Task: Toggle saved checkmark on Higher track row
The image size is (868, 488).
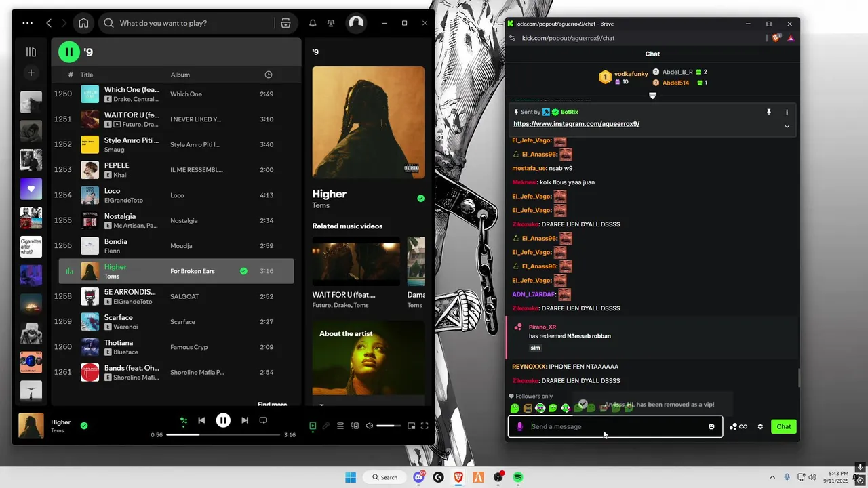Action: [x=243, y=271]
